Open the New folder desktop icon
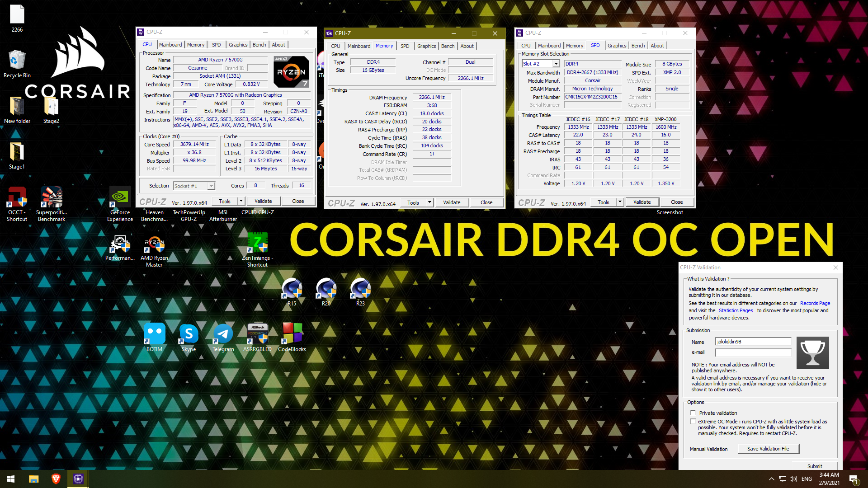 click(x=17, y=109)
